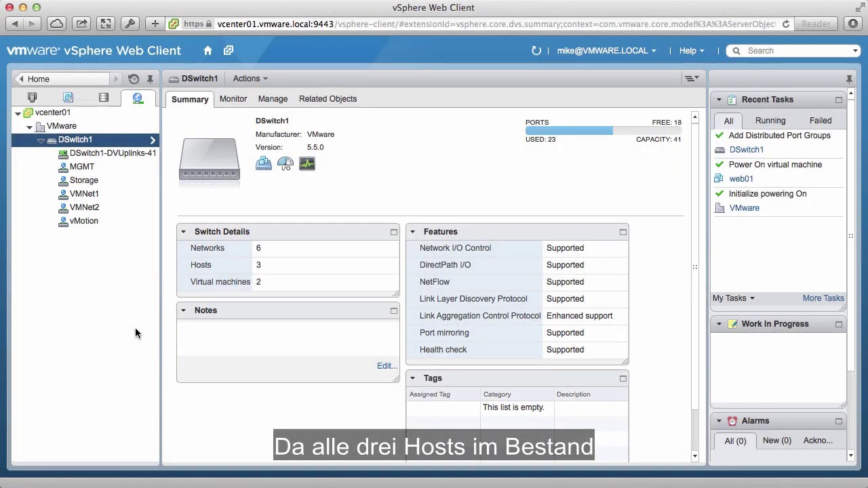Collapse the VMware datacenter tree node
Image resolution: width=868 pixels, height=488 pixels.
click(x=29, y=127)
